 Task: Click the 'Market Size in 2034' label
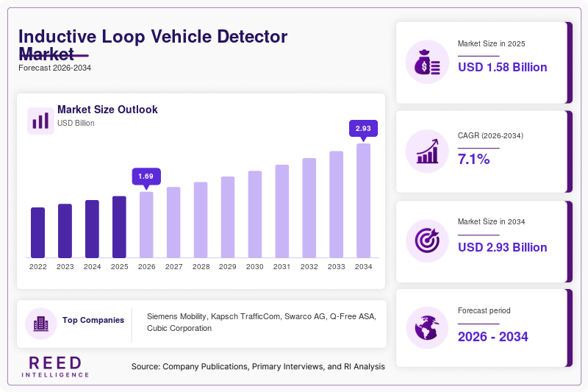491,221
